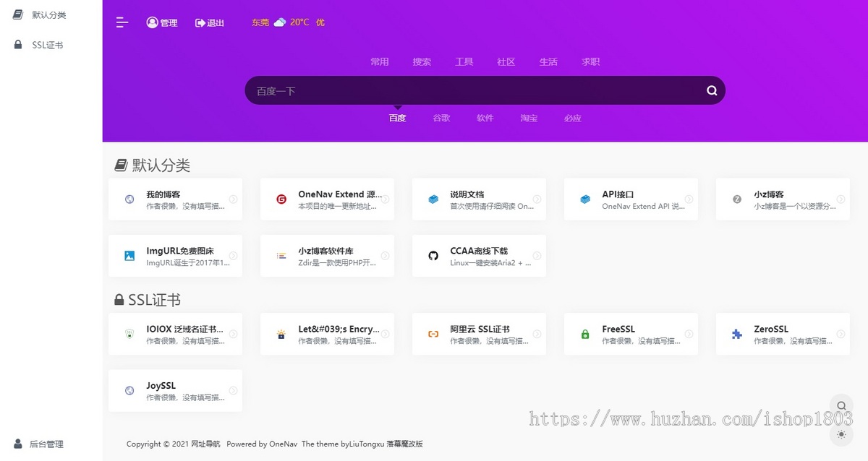Select the 搜索 search category tab
This screenshot has width=868, height=461.
[422, 62]
